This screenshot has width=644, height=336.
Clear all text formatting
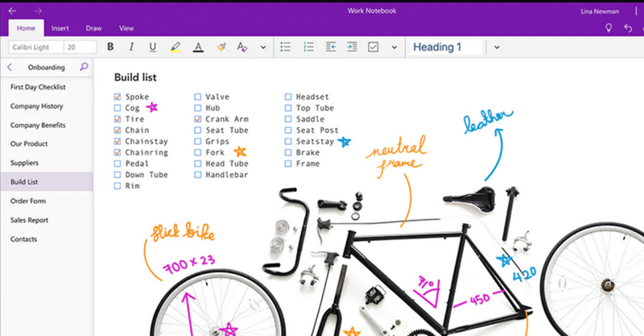[242, 47]
